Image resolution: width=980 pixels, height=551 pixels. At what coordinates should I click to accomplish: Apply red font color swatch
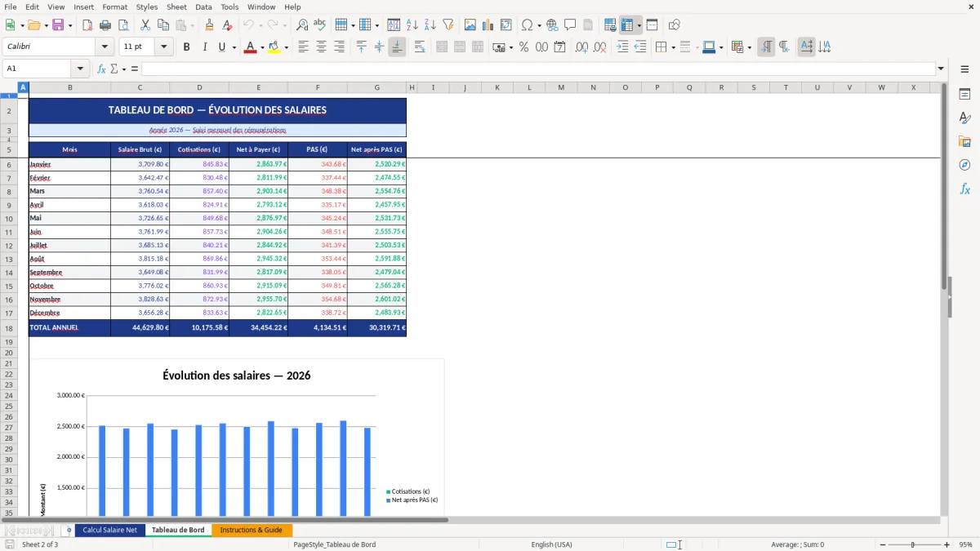[x=250, y=47]
